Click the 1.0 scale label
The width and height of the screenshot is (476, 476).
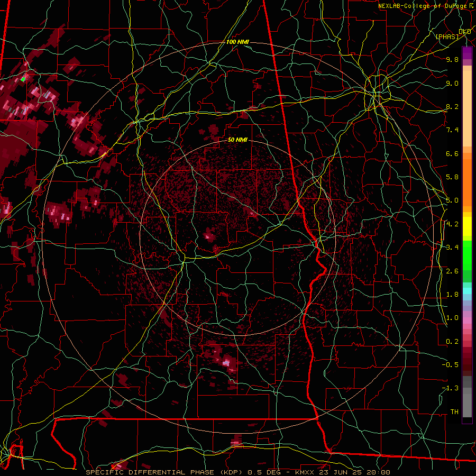(452, 318)
